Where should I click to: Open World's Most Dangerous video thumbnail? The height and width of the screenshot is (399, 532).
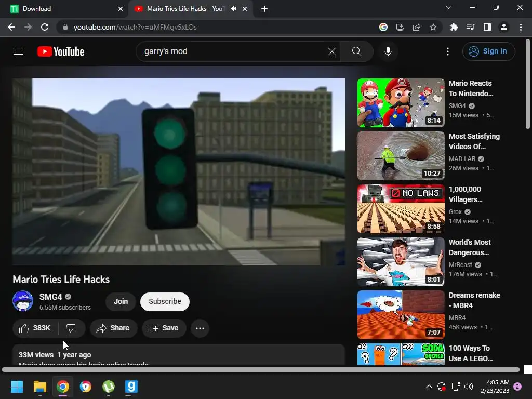click(x=401, y=262)
